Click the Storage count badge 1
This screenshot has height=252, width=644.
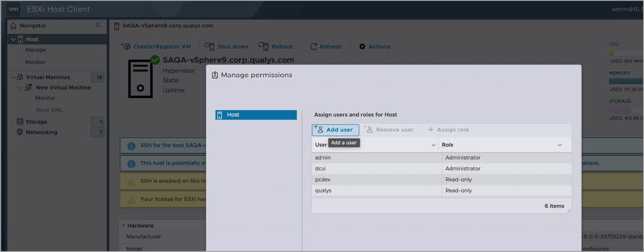click(97, 121)
